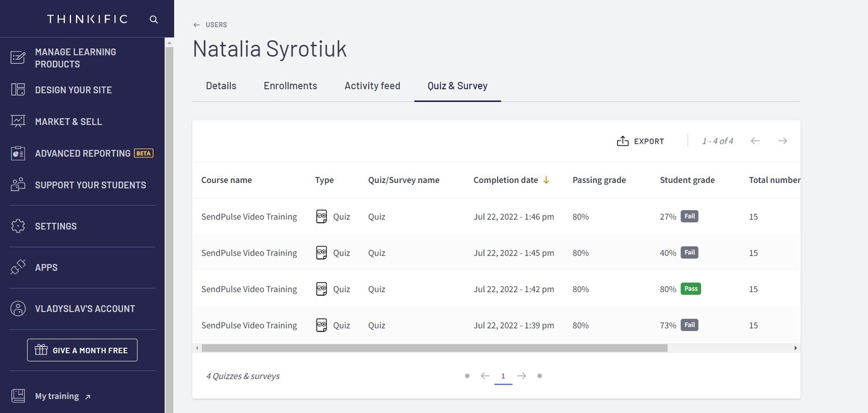Screen dimensions: 868x413
Task: Click the quiz icon in the 1:39 pm row
Action: 322,325
